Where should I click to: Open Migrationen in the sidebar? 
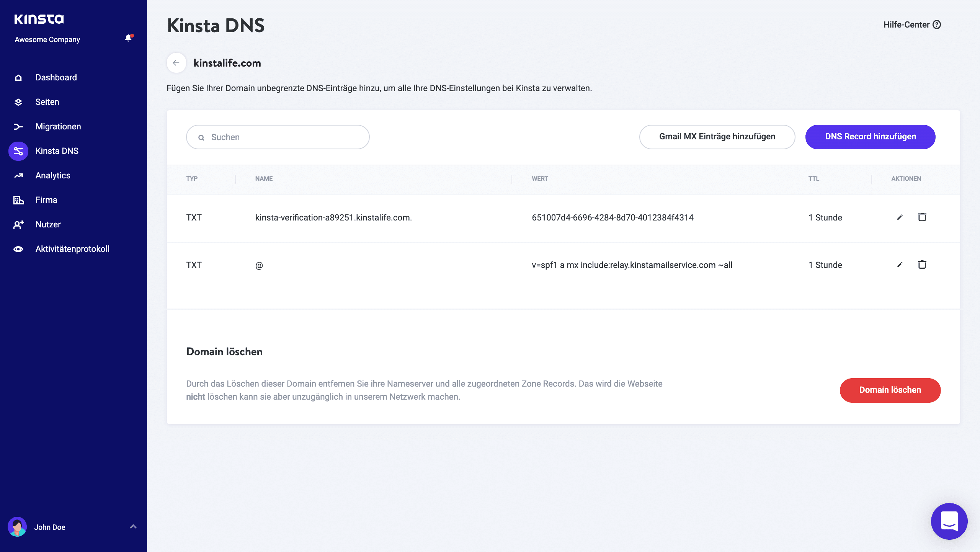tap(58, 127)
